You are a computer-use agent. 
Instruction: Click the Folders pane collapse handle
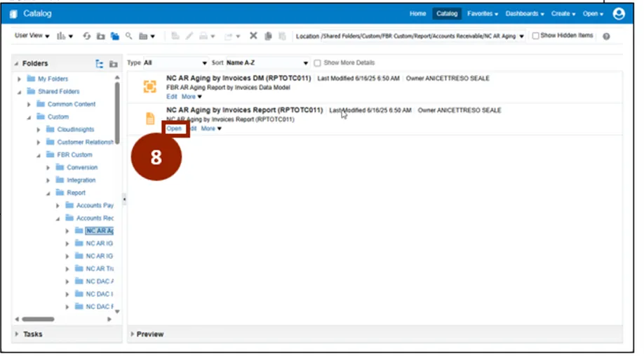(x=124, y=199)
